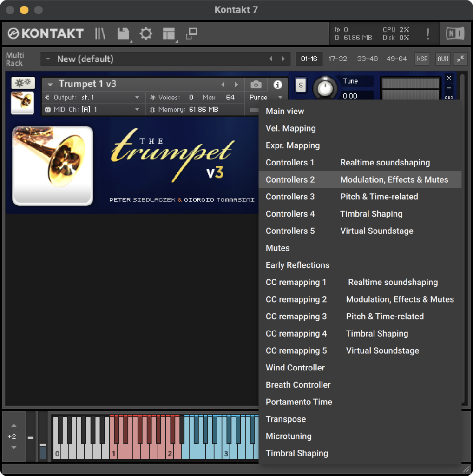Select Controllers 2 Modulation, Effects & Mutes
The width and height of the screenshot is (473, 476).
pyautogui.click(x=360, y=180)
